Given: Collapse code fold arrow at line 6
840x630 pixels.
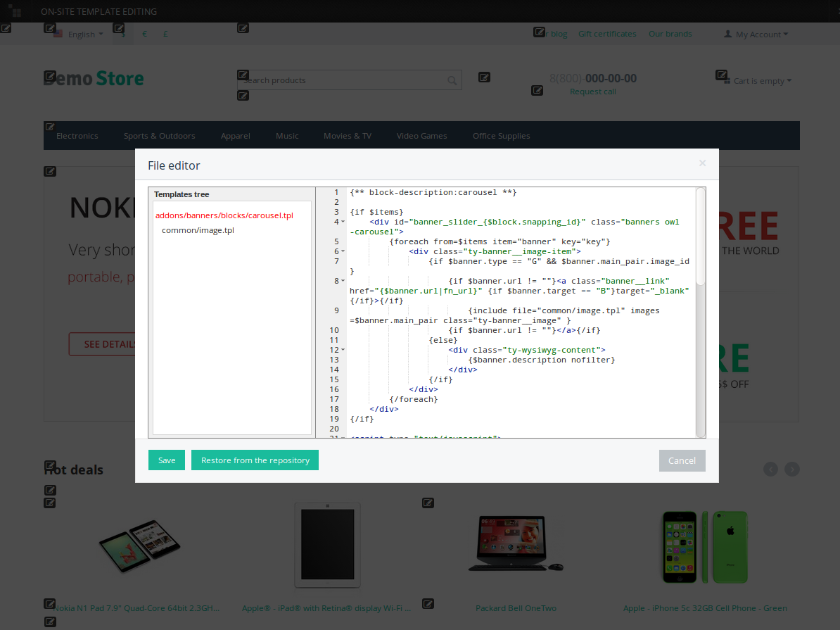Looking at the screenshot, I should tap(343, 251).
